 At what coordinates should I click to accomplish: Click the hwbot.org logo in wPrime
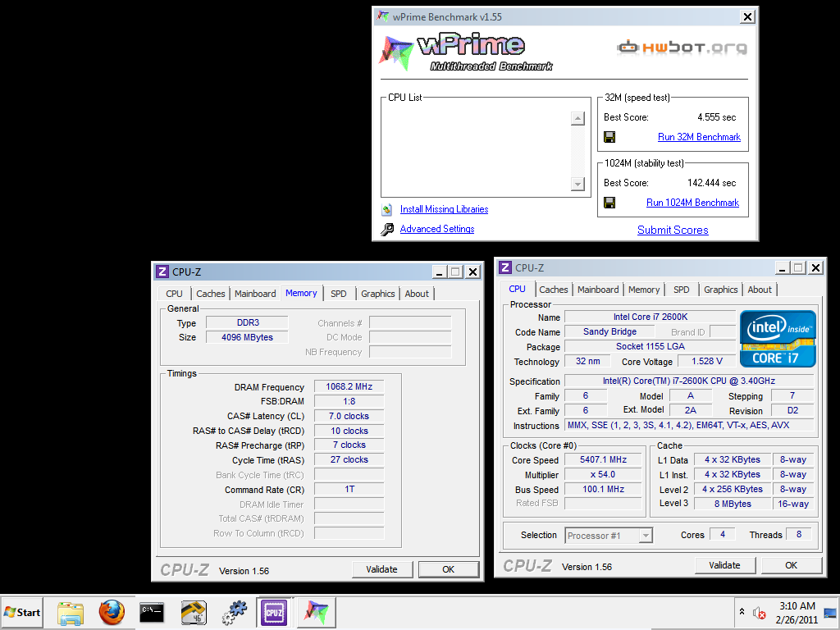click(x=682, y=48)
